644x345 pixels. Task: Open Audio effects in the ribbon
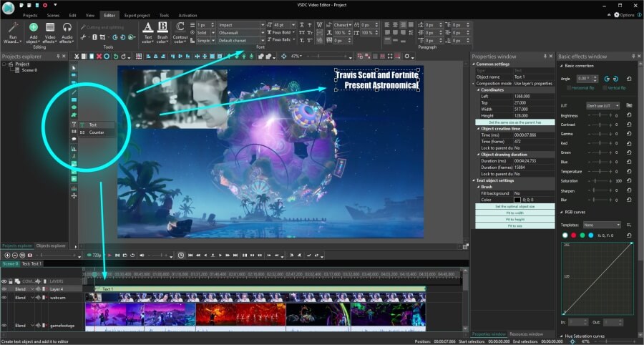click(67, 33)
